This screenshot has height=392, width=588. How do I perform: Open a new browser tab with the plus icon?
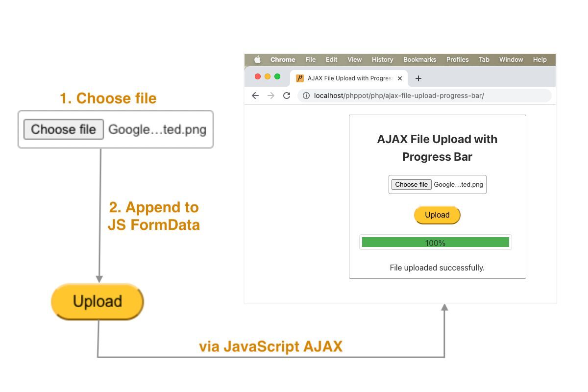pos(418,78)
